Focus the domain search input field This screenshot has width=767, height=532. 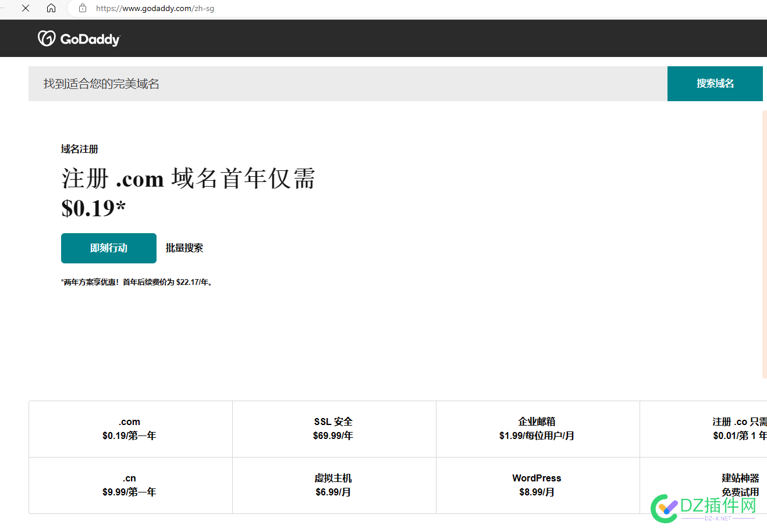348,84
